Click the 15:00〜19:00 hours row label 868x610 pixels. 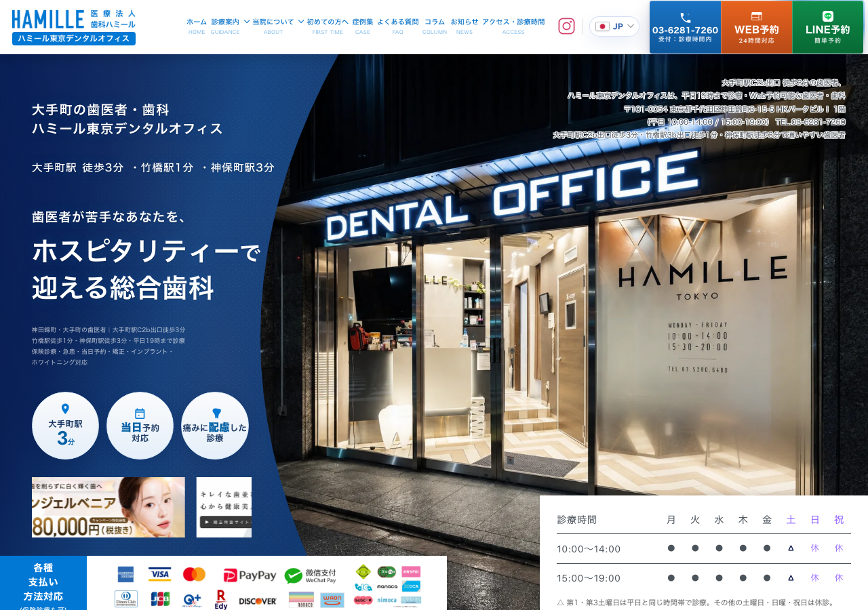[589, 578]
